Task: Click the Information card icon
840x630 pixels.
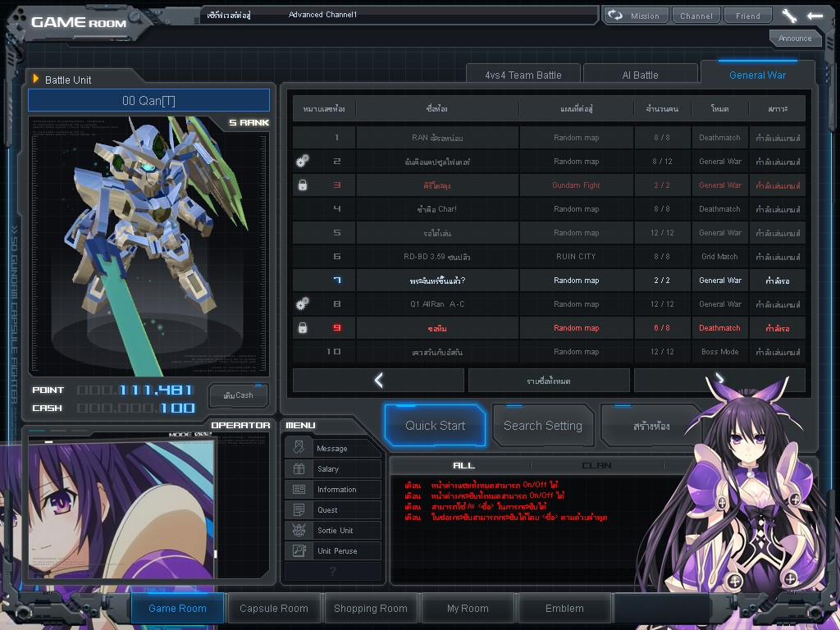Action: click(x=299, y=489)
